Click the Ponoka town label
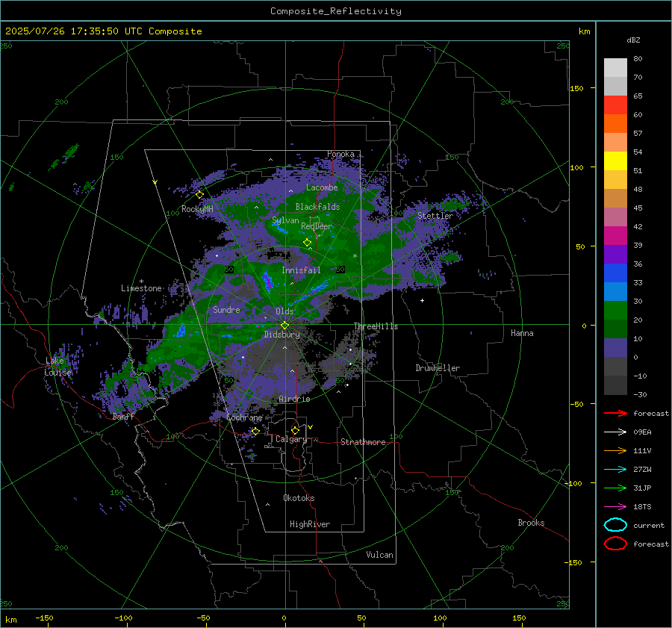672x628 pixels. click(340, 154)
